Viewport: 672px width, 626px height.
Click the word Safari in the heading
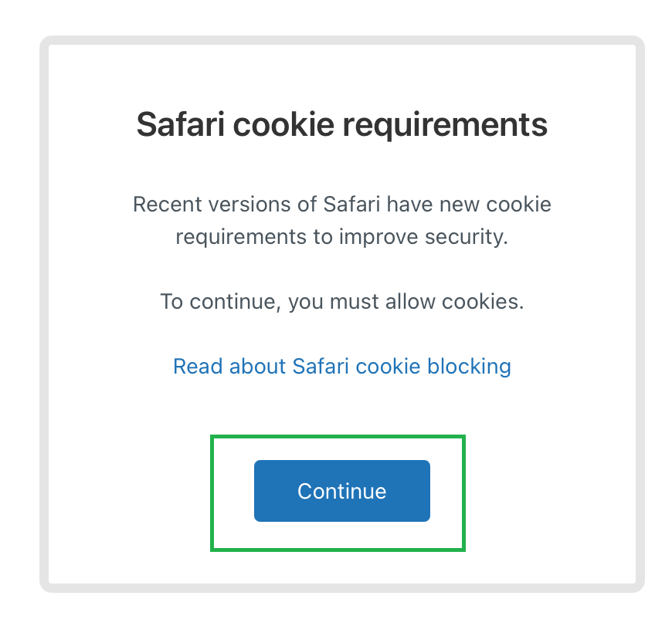click(181, 124)
